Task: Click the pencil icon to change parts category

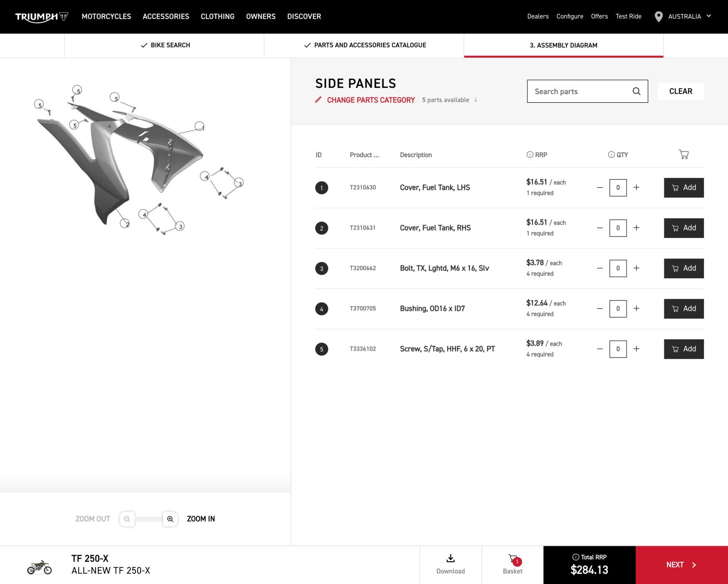Action: pyautogui.click(x=318, y=100)
